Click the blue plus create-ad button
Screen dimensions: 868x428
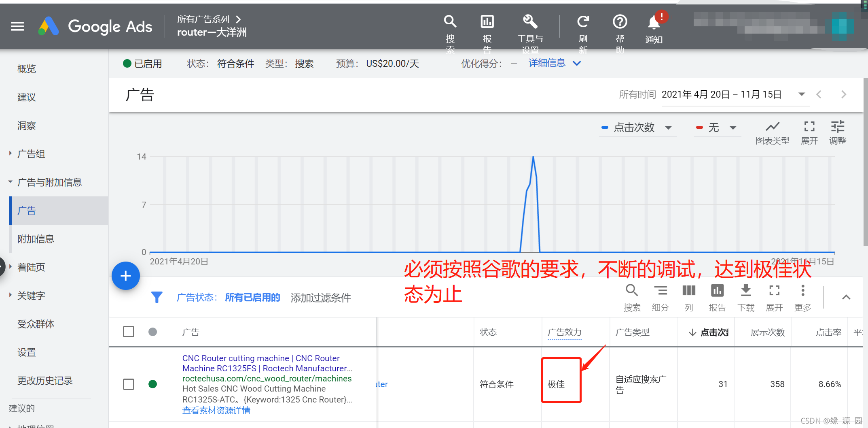click(x=126, y=276)
